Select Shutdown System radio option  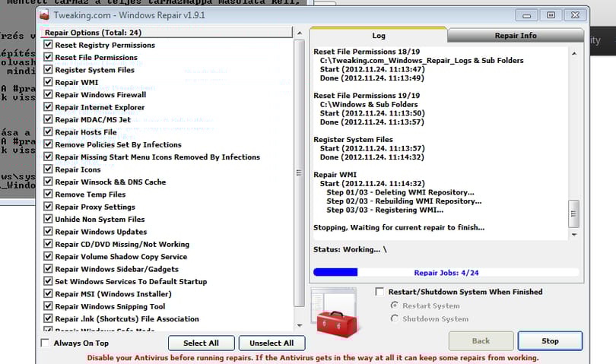click(395, 318)
